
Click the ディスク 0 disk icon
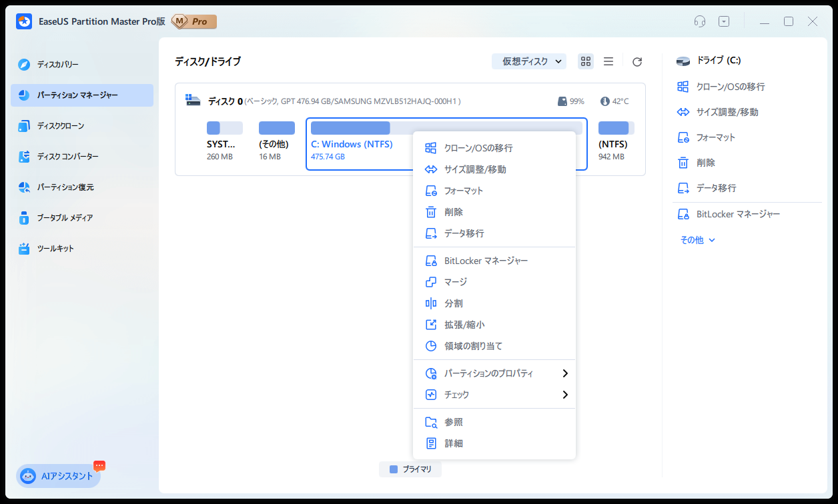click(x=193, y=101)
